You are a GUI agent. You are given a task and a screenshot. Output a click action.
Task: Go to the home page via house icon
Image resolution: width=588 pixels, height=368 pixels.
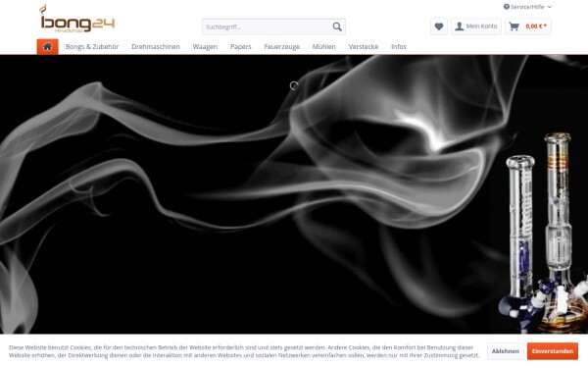(47, 46)
